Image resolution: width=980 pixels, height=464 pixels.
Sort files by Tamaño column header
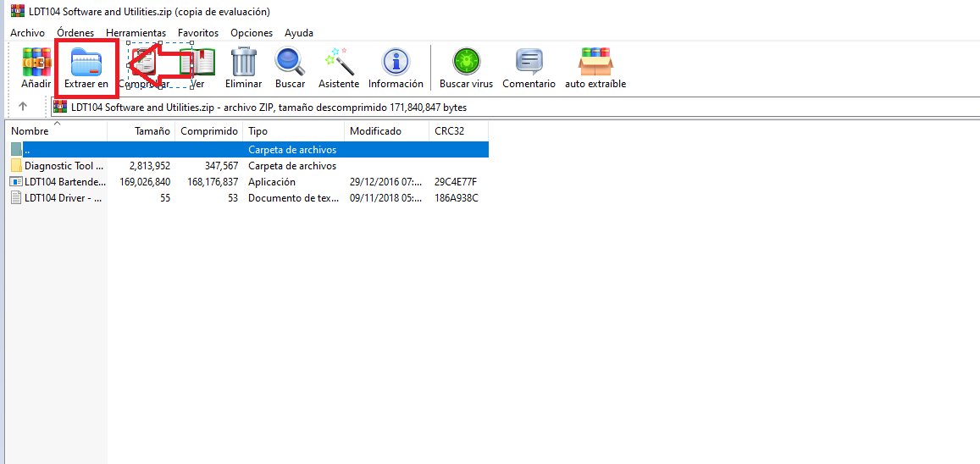point(141,131)
